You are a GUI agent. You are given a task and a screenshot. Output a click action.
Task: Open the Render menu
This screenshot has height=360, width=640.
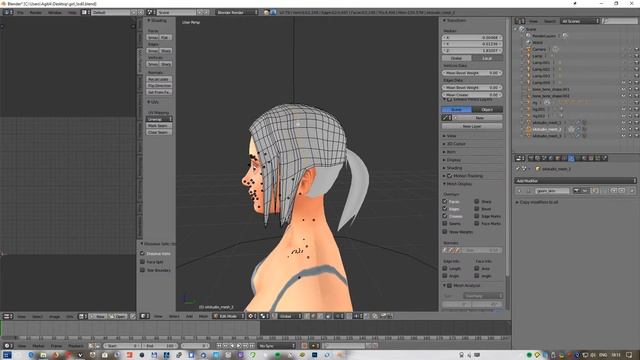coord(36,13)
